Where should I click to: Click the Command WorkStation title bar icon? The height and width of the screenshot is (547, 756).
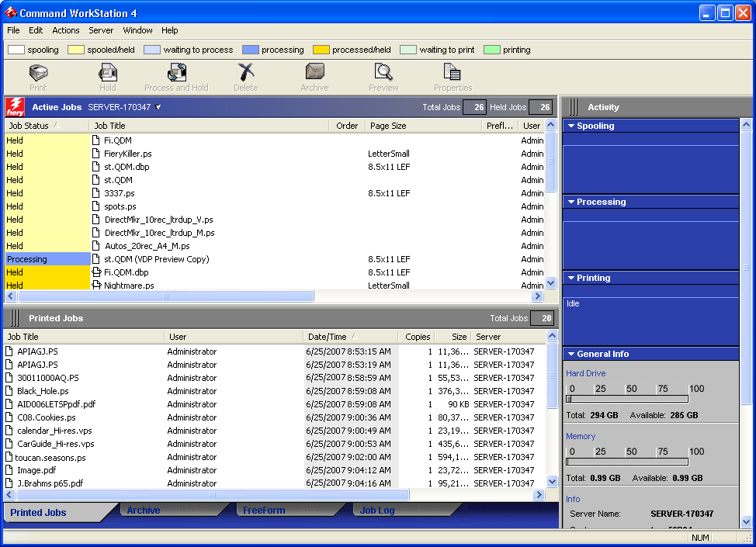[x=11, y=12]
